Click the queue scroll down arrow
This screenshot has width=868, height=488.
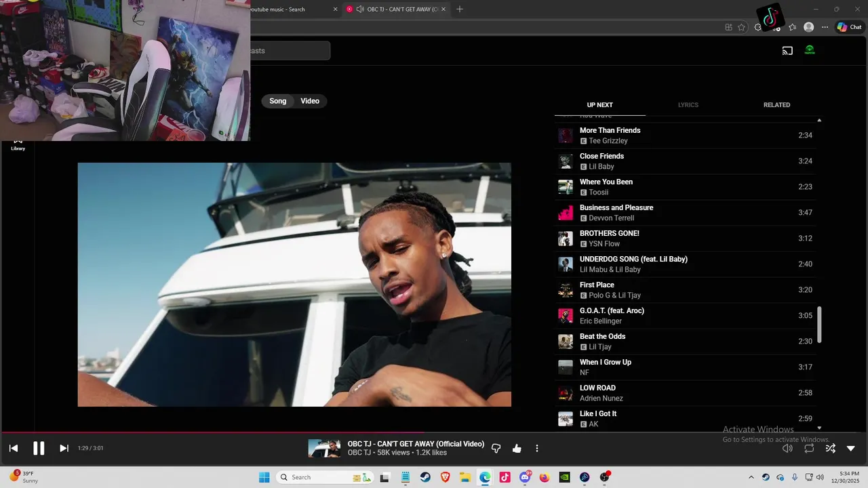(819, 428)
